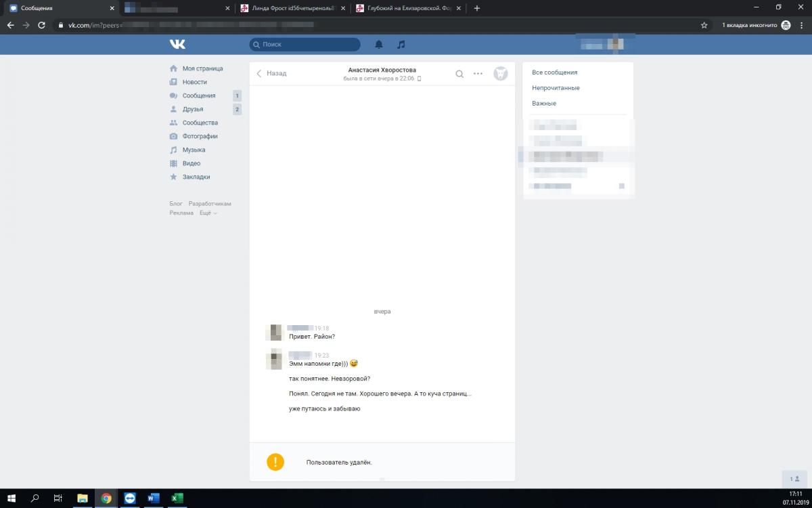Open Новости from the left menu
The width and height of the screenshot is (812, 508).
tap(194, 82)
